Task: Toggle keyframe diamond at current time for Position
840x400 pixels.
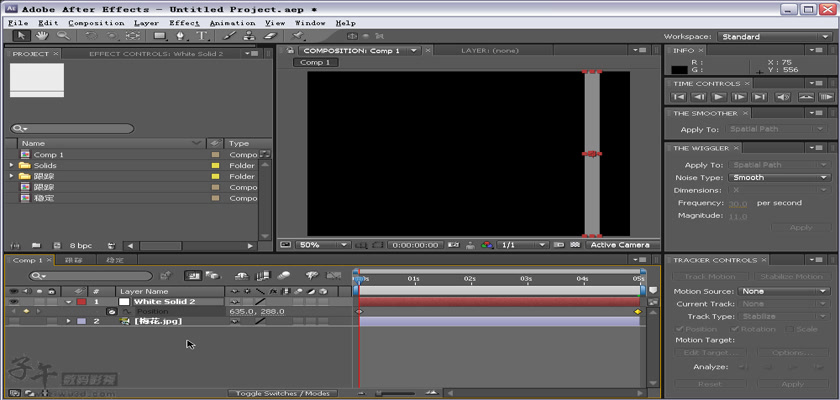Action: coord(25,311)
